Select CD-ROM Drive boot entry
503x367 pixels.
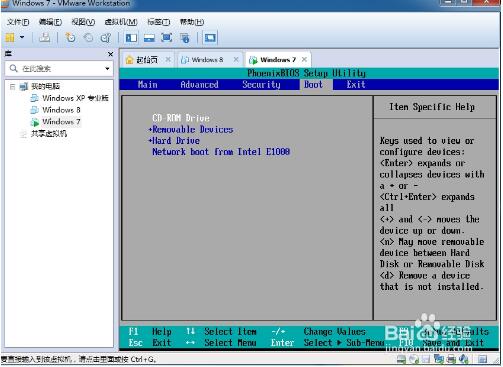coord(181,118)
